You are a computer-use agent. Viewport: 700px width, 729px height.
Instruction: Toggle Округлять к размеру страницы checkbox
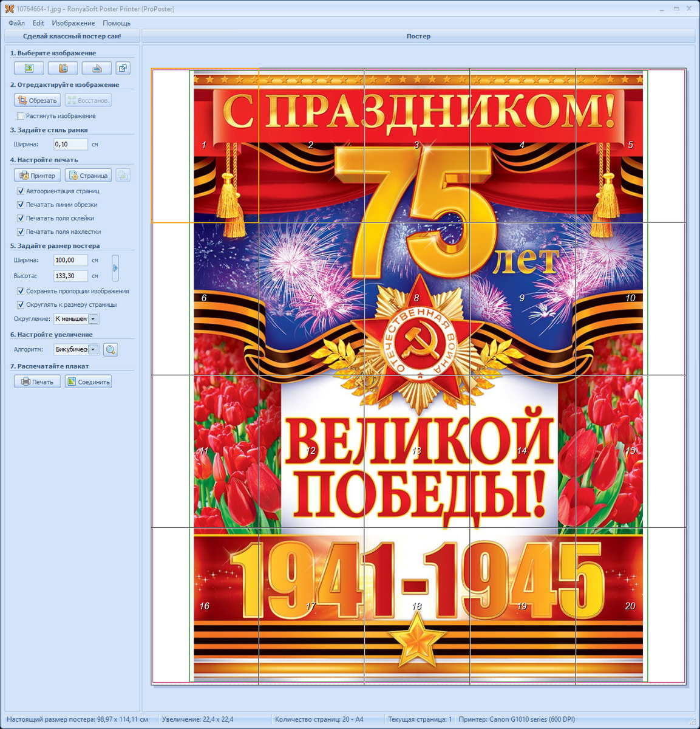(21, 305)
